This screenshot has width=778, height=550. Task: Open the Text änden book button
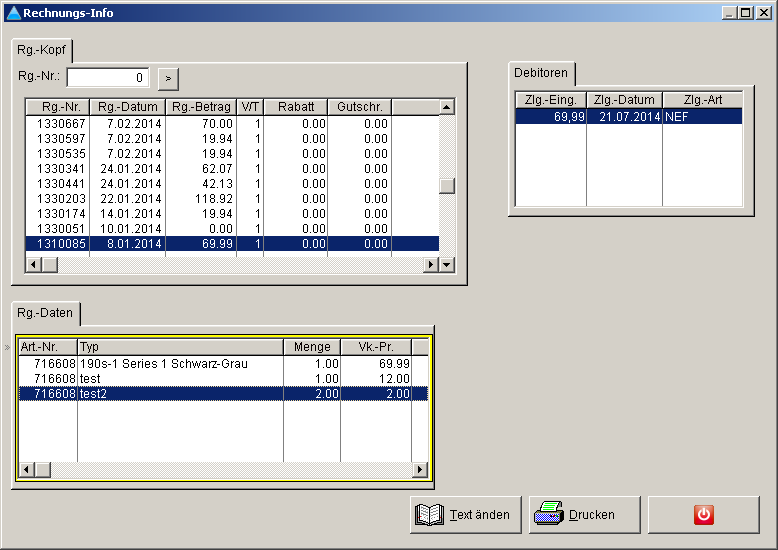point(466,515)
